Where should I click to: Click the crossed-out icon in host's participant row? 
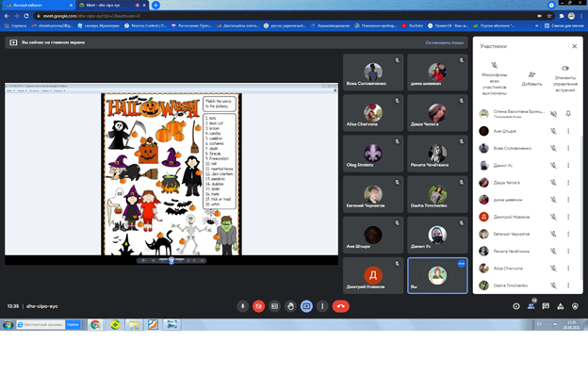coord(553,114)
